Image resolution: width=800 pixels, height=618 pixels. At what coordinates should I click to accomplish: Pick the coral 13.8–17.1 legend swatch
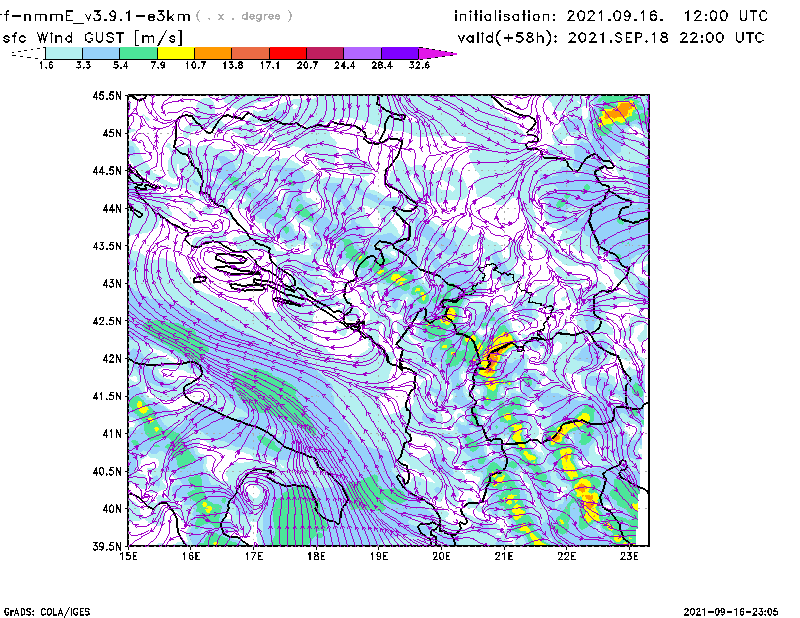pos(251,53)
